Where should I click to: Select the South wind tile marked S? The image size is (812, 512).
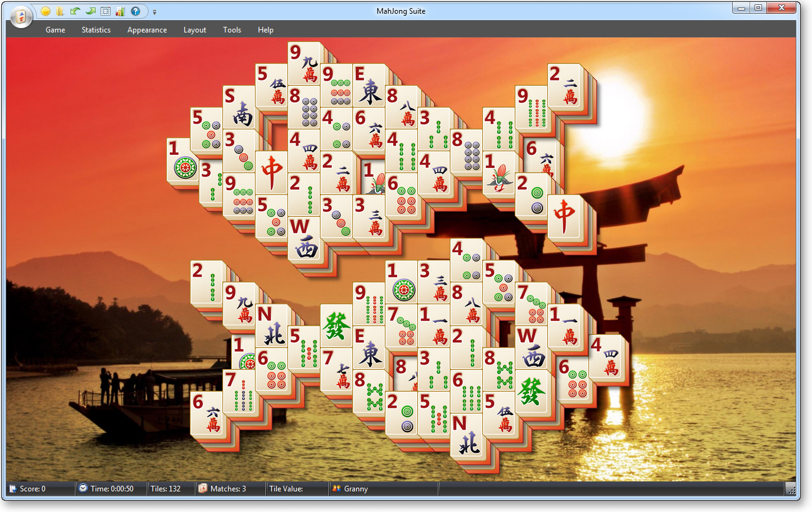coord(239,107)
